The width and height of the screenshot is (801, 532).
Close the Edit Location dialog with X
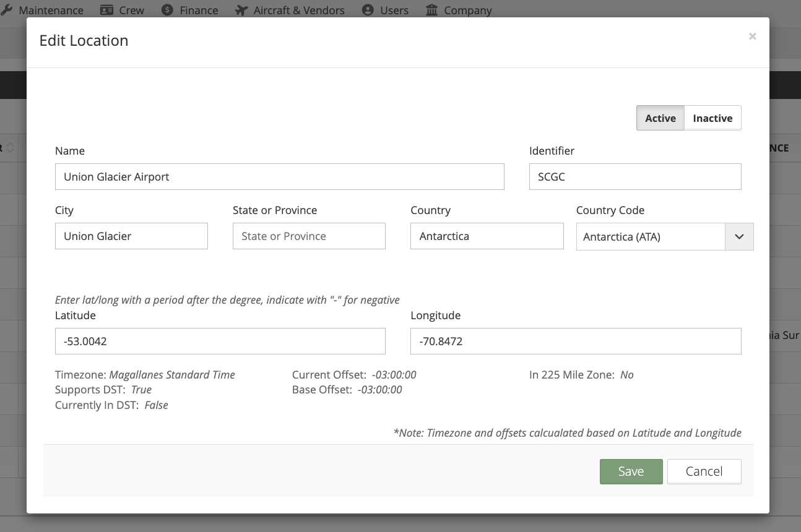pyautogui.click(x=752, y=36)
